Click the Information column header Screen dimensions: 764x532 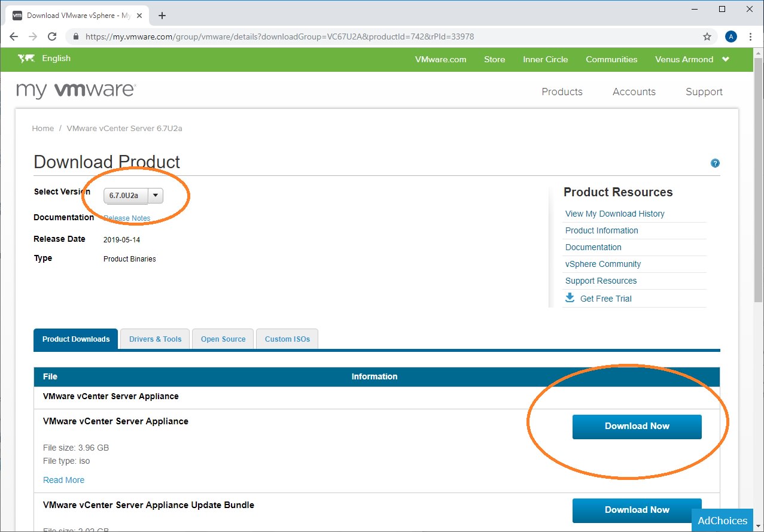click(375, 376)
